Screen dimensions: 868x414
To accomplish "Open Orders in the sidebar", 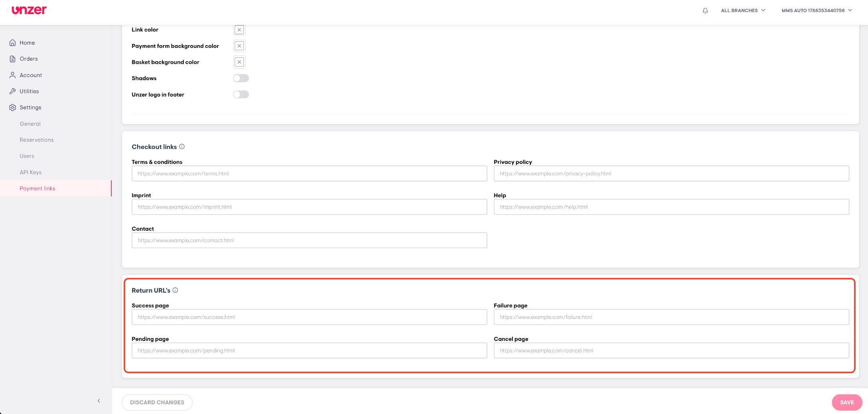I will point(29,59).
